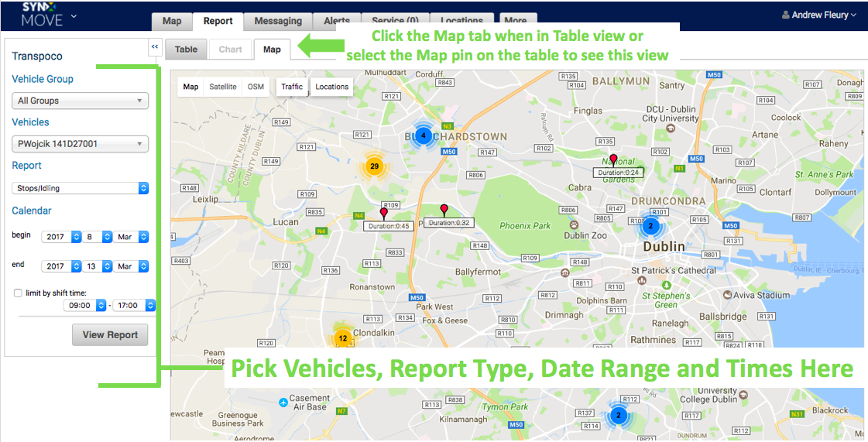This screenshot has height=442, width=868.
Task: Click the Calendar heading link
Action: [32, 211]
